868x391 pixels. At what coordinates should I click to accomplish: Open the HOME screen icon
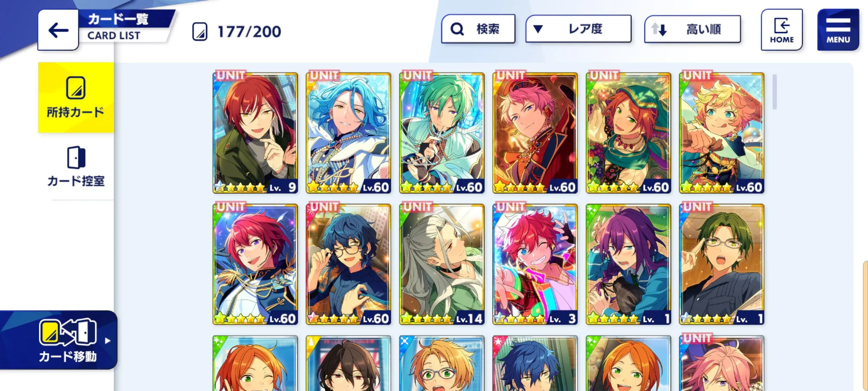point(782,30)
